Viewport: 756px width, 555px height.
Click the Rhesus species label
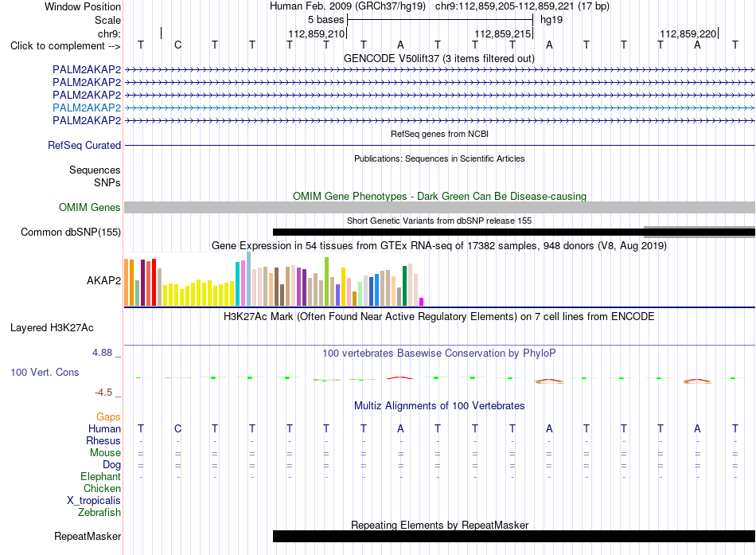pyautogui.click(x=103, y=440)
